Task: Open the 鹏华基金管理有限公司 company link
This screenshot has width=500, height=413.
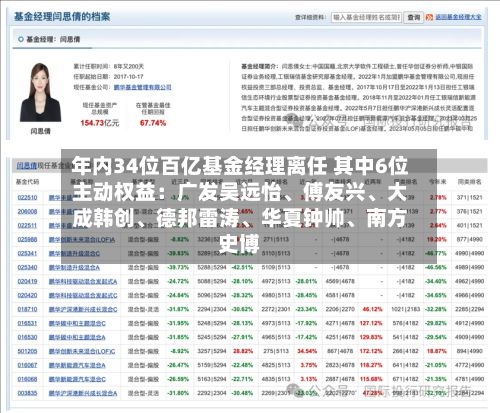Action: 142,87
